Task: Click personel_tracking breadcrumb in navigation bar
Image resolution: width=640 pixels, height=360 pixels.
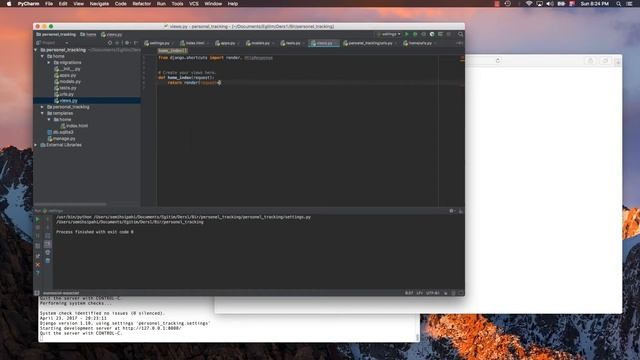Action: tap(56, 34)
